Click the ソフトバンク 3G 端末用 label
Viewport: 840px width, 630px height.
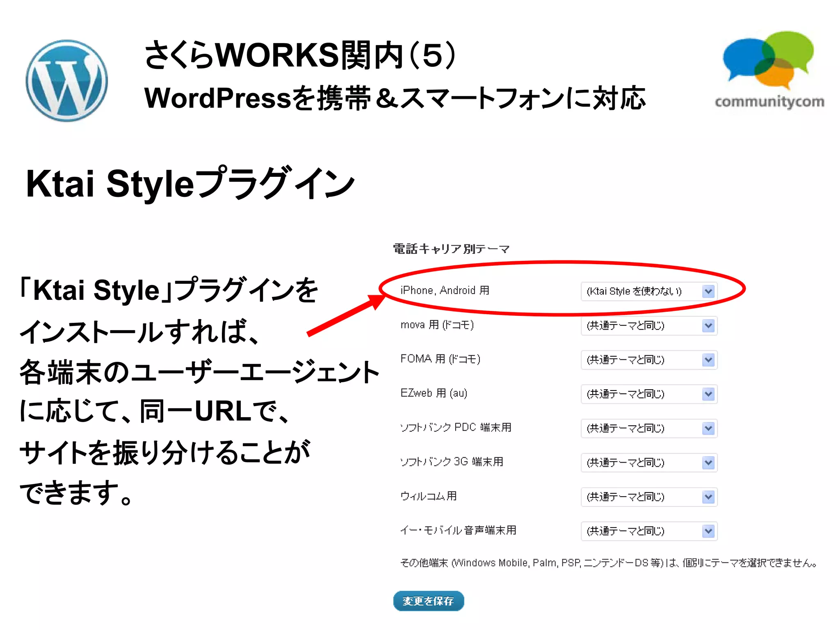pos(452,462)
